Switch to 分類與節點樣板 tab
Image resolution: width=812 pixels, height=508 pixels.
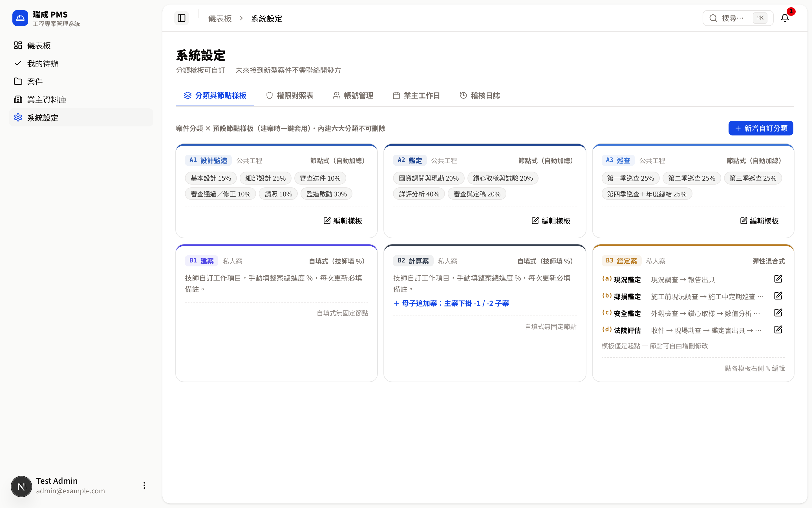pos(215,96)
